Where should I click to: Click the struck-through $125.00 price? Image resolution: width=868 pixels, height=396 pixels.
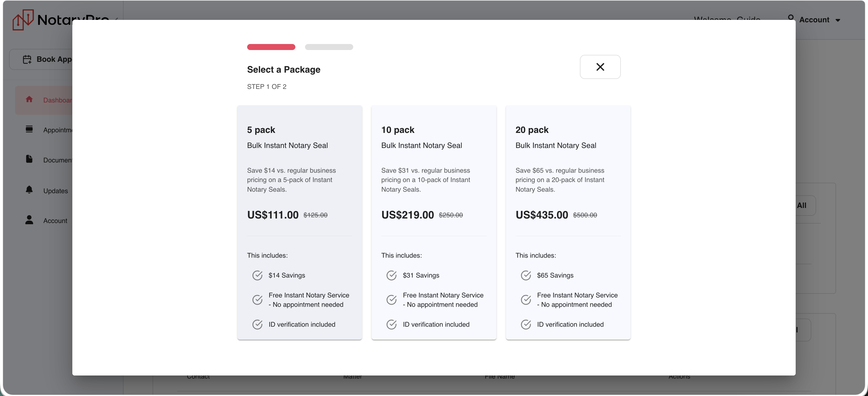point(315,215)
